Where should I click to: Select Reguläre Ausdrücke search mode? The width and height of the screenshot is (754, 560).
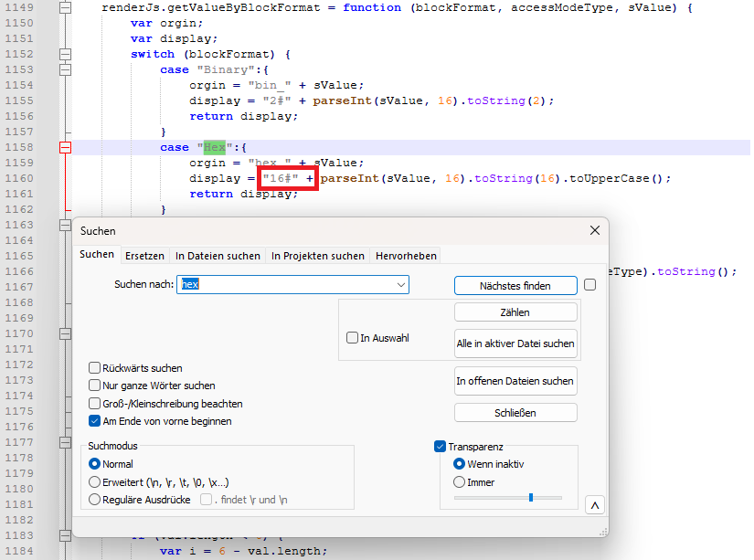pyautogui.click(x=95, y=500)
